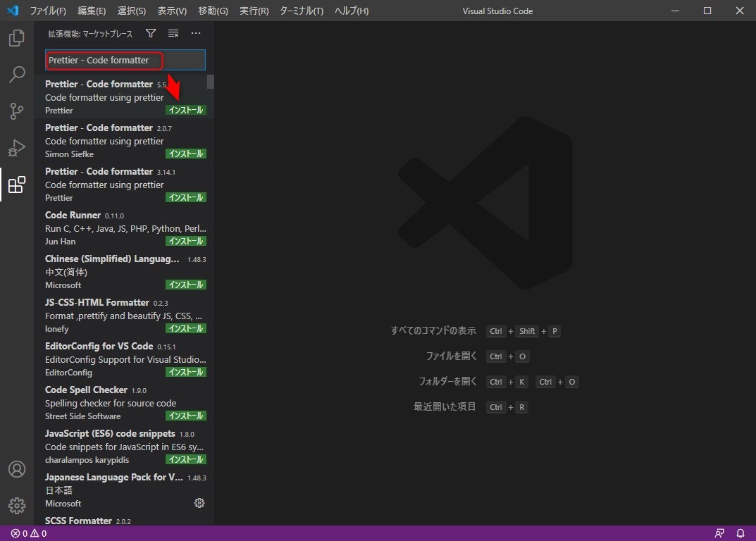Click the VS Code logo in title bar
Screen dimensions: 756x541
click(13, 11)
